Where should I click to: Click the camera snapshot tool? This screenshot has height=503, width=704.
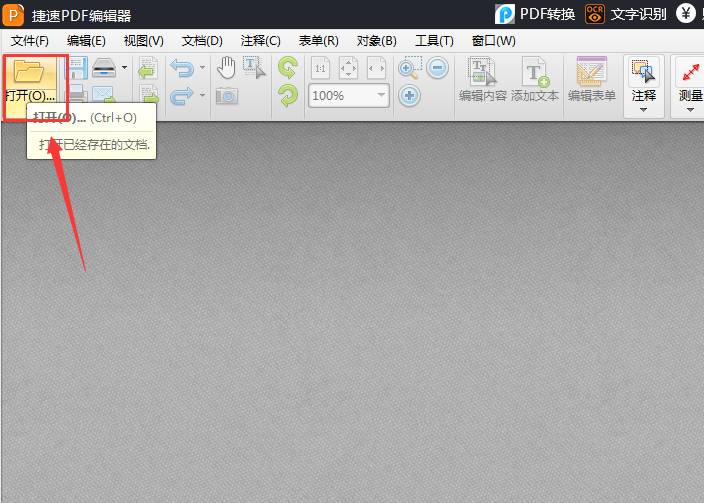click(x=227, y=96)
